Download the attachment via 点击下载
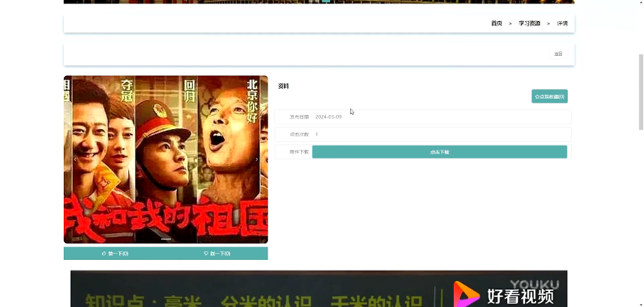Image resolution: width=644 pixels, height=307 pixels. pyautogui.click(x=439, y=152)
